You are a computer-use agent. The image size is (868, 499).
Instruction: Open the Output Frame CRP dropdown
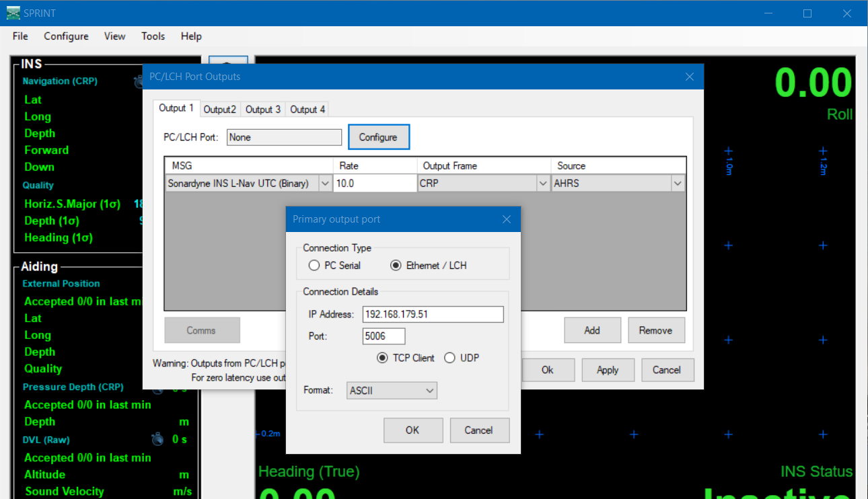tap(542, 183)
